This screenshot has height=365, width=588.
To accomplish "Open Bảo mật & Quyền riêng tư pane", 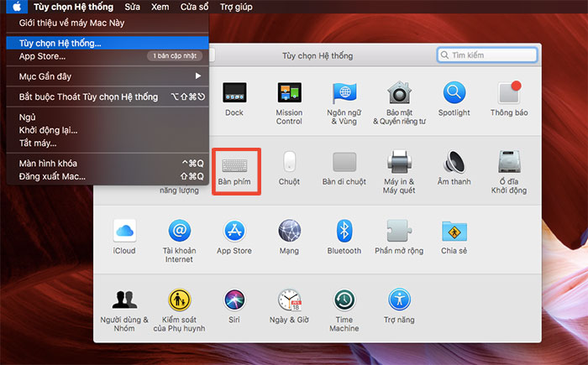I will coord(399,103).
